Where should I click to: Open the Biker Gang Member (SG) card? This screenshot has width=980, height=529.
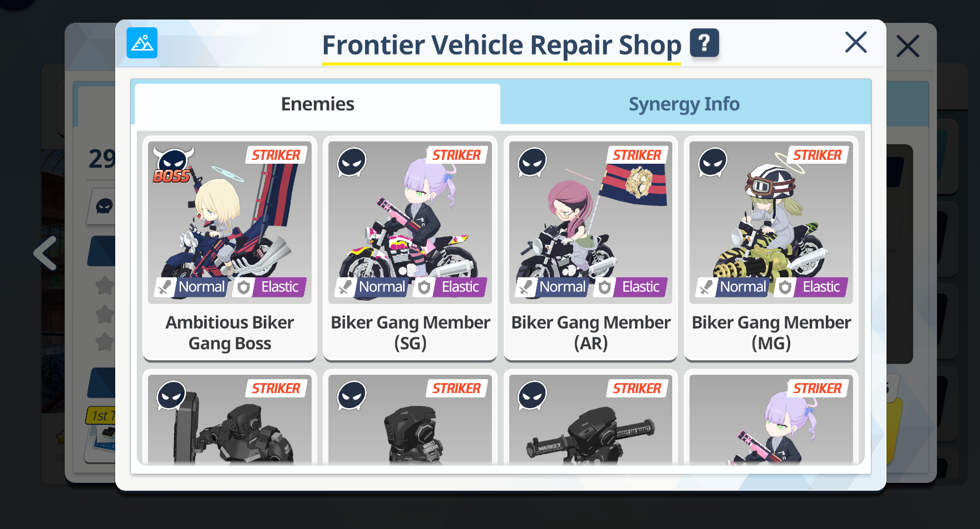(410, 248)
